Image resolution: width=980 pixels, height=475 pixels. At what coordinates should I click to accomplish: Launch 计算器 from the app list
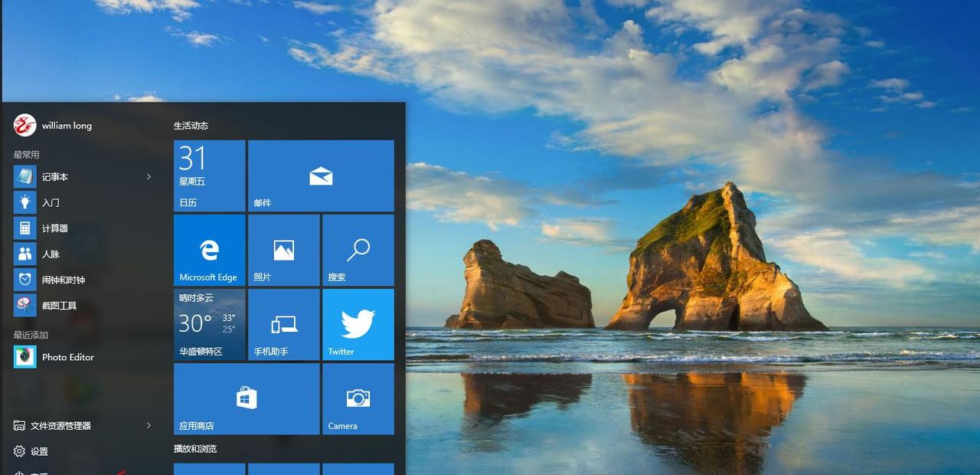(57, 228)
